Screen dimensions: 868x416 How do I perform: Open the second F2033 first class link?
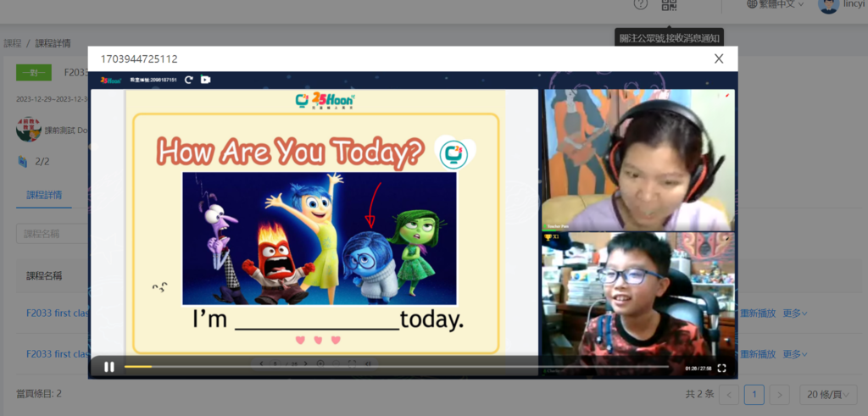[x=58, y=354]
